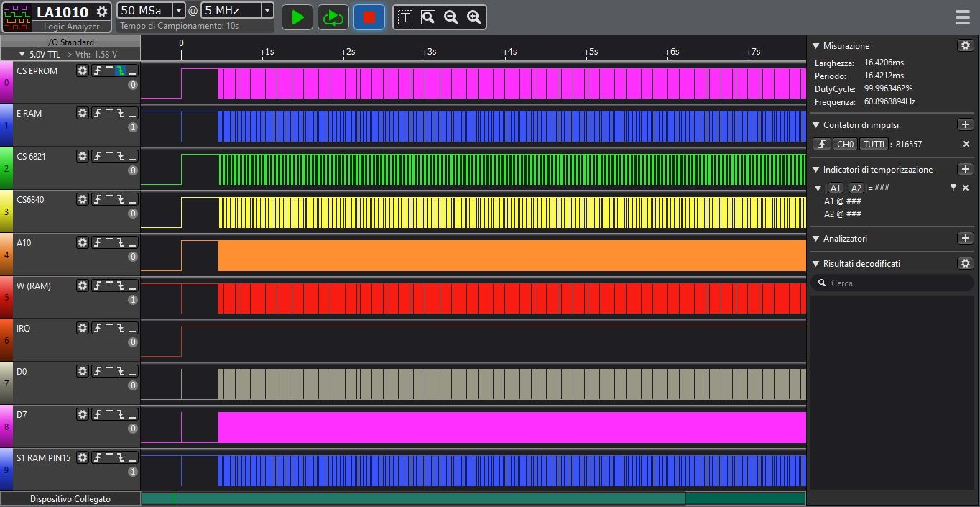This screenshot has height=507, width=980.
Task: Collapse the Analizzatori section
Action: click(815, 239)
